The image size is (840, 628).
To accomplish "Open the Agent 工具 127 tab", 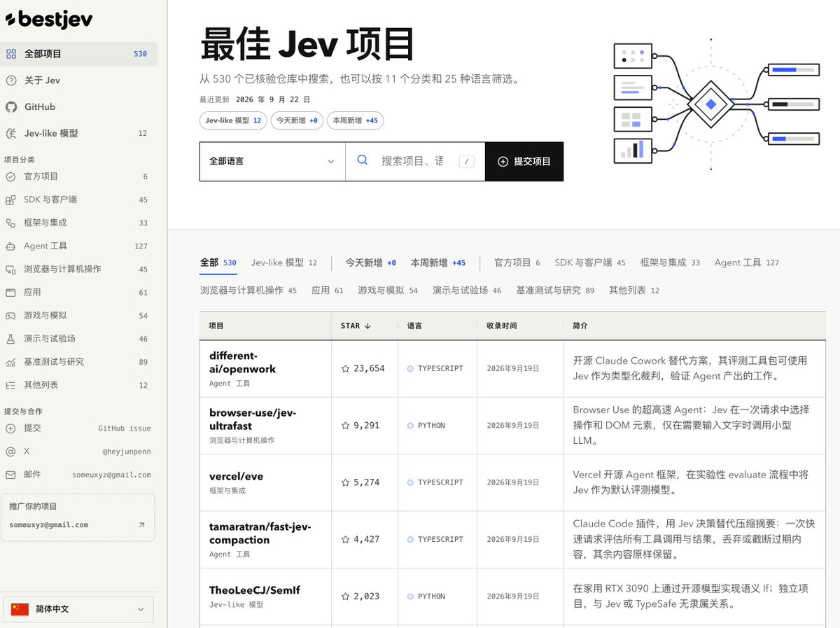I will 746,263.
